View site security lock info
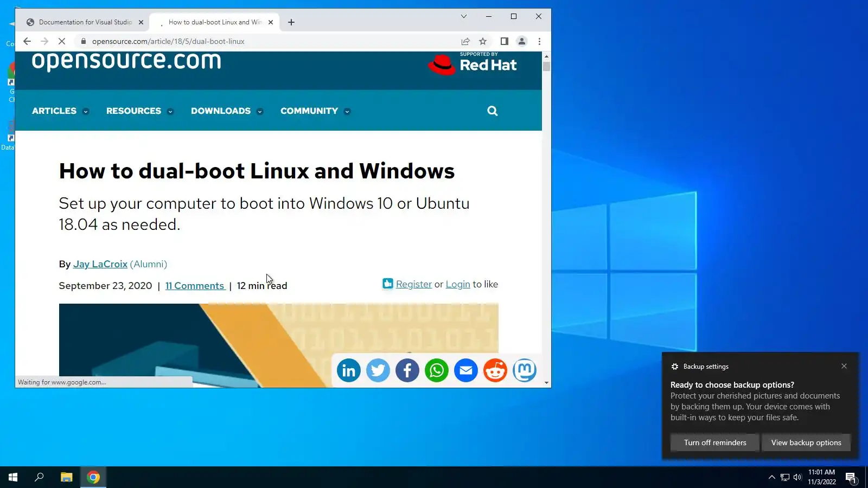This screenshot has width=868, height=488. [83, 41]
